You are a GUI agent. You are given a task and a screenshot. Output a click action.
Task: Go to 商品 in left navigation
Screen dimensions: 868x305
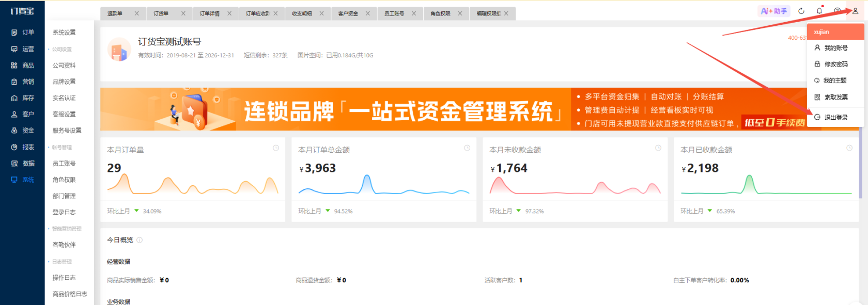click(x=22, y=66)
